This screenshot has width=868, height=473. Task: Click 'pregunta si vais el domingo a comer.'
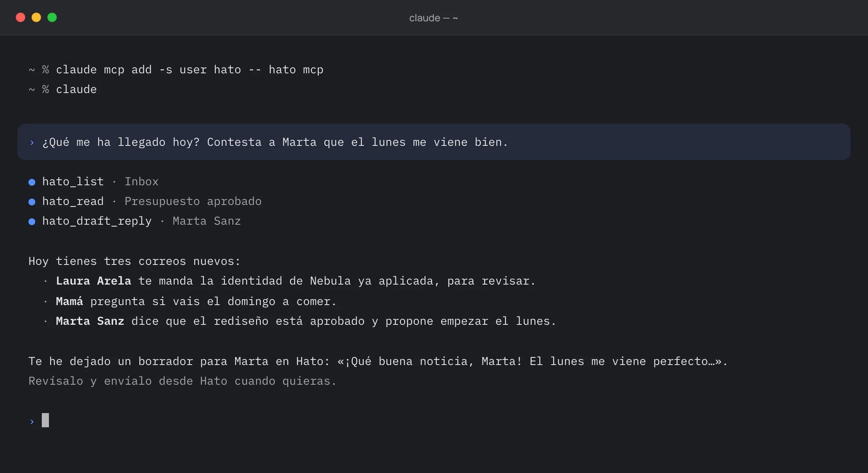click(213, 302)
